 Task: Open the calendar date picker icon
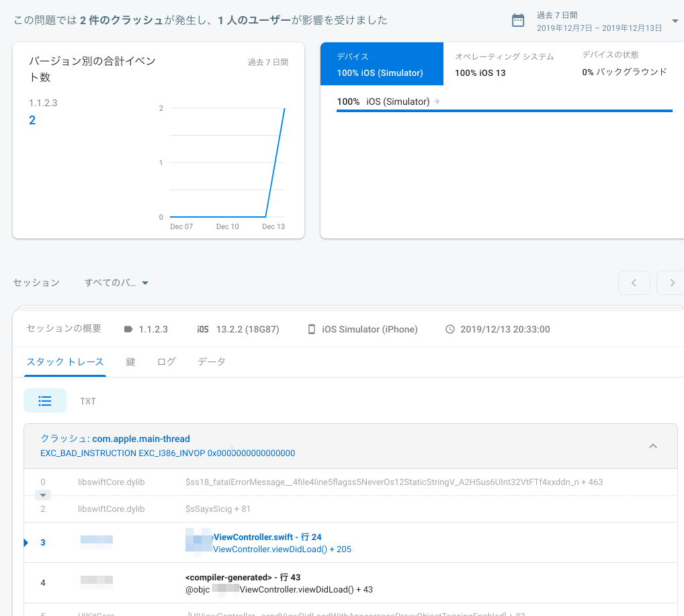(x=517, y=21)
